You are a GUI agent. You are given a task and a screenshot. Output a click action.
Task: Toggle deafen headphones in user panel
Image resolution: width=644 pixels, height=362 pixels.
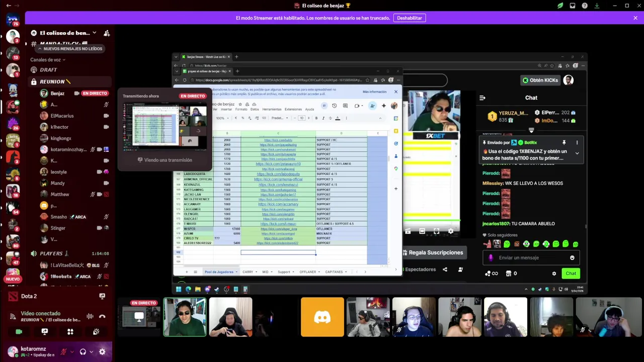click(x=83, y=352)
